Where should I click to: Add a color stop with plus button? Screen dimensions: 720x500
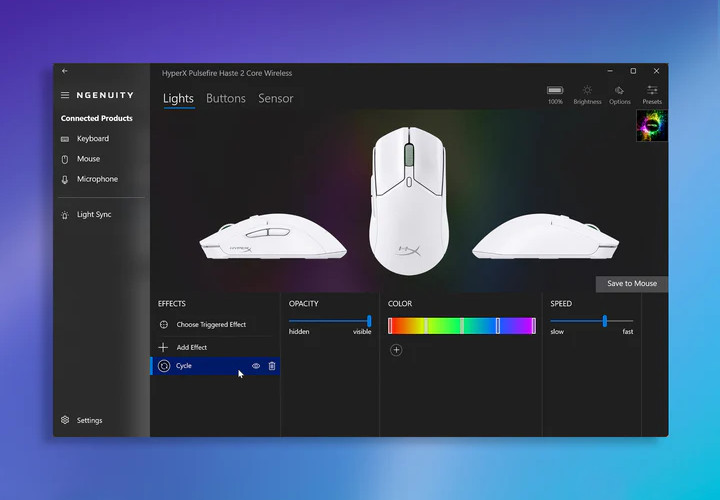(x=396, y=350)
